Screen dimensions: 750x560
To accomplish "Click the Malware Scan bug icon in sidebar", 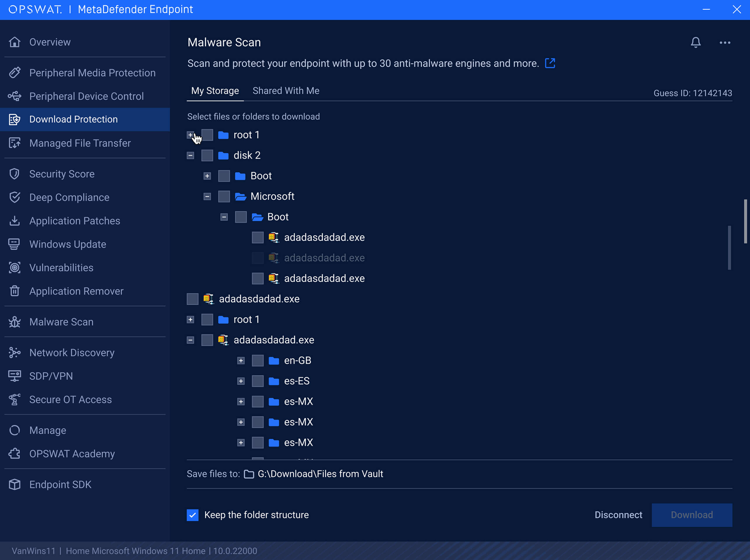I will pos(15,322).
